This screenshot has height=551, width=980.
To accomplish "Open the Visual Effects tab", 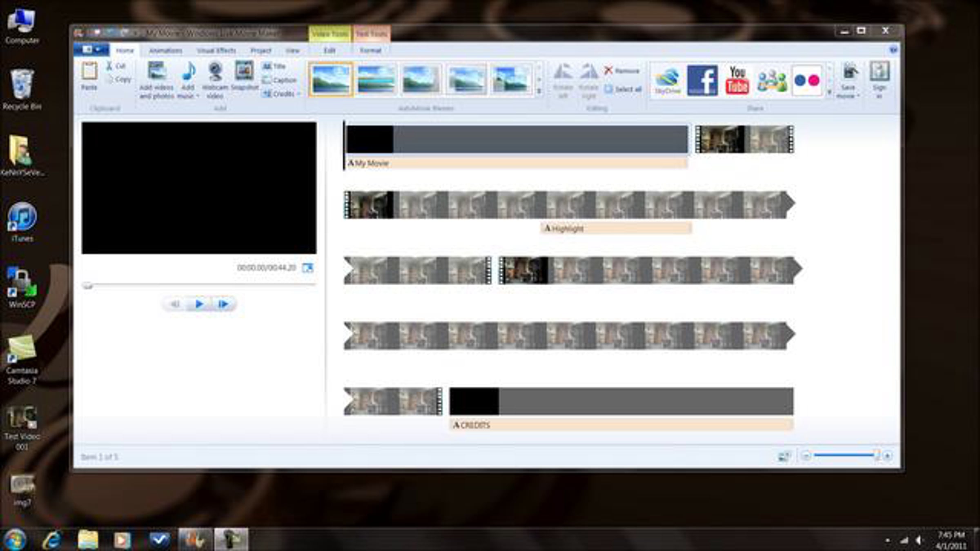I will click(216, 51).
